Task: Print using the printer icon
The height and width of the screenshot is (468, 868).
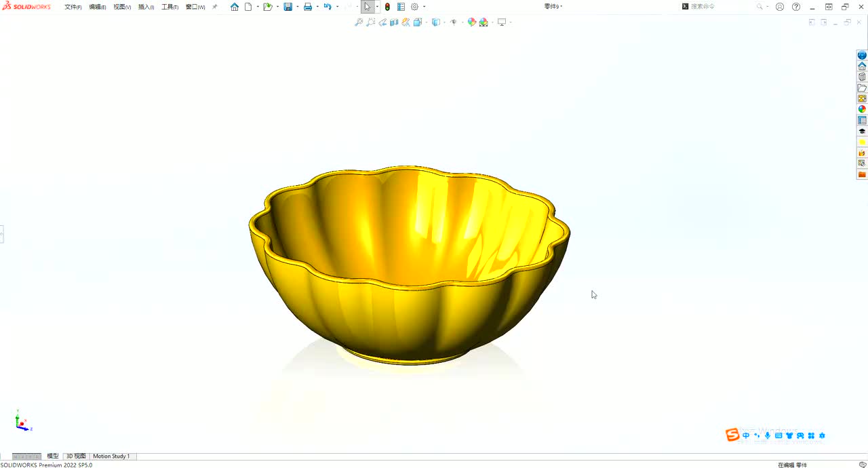Action: [308, 7]
